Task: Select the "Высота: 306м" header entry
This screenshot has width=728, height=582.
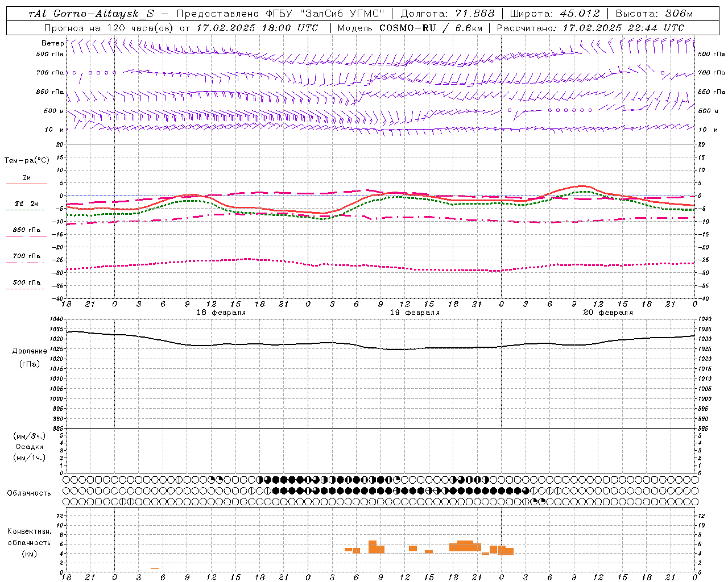Action: click(654, 14)
